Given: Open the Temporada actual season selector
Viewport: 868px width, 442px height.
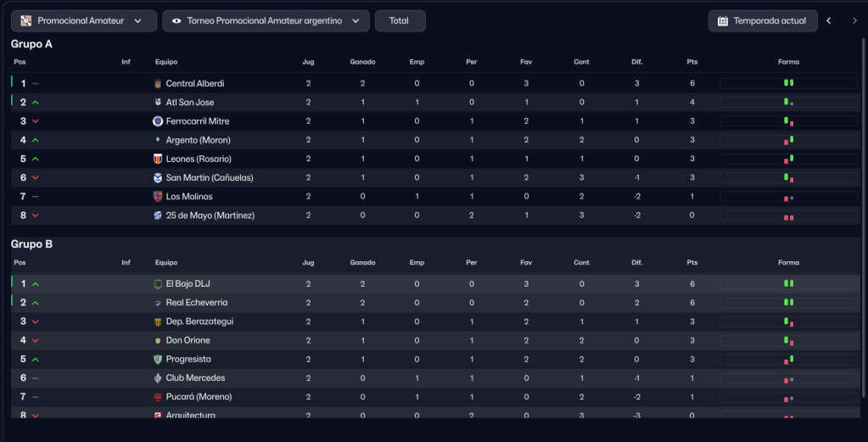Looking at the screenshot, I should (763, 21).
